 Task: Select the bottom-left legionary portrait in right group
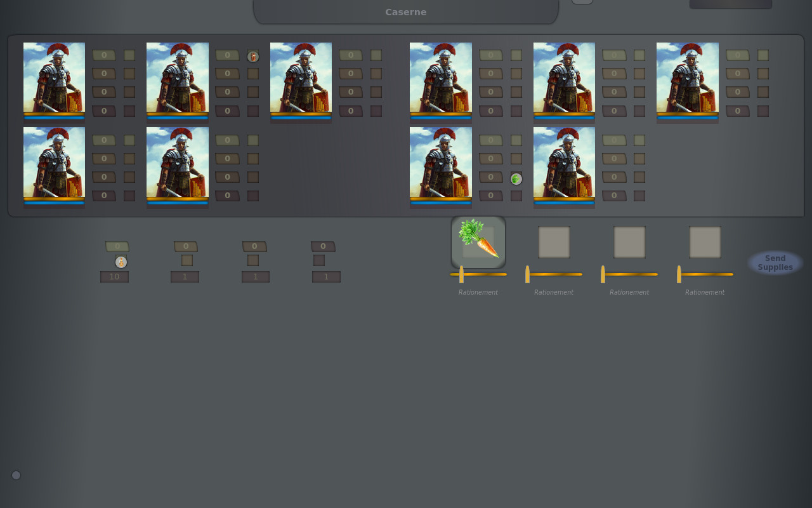(441, 163)
